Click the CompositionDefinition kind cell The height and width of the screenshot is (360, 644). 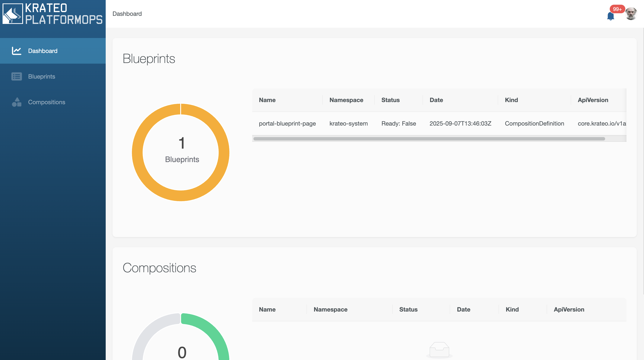(534, 123)
